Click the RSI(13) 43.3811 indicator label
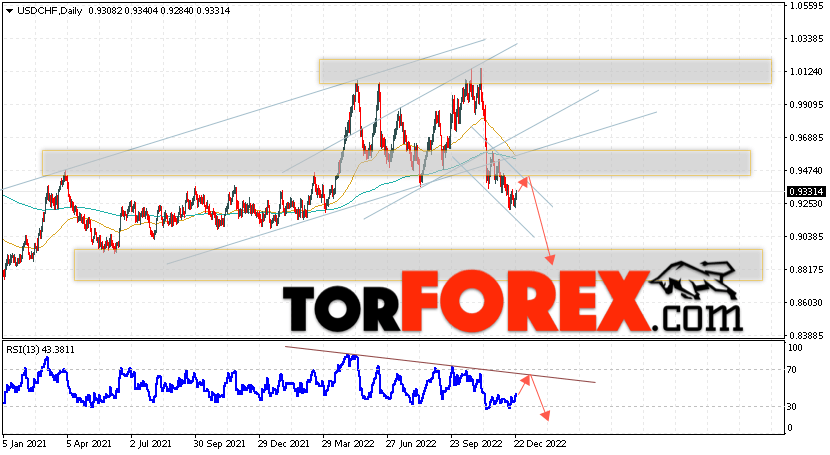Image resolution: width=830 pixels, height=455 pixels. [40, 350]
